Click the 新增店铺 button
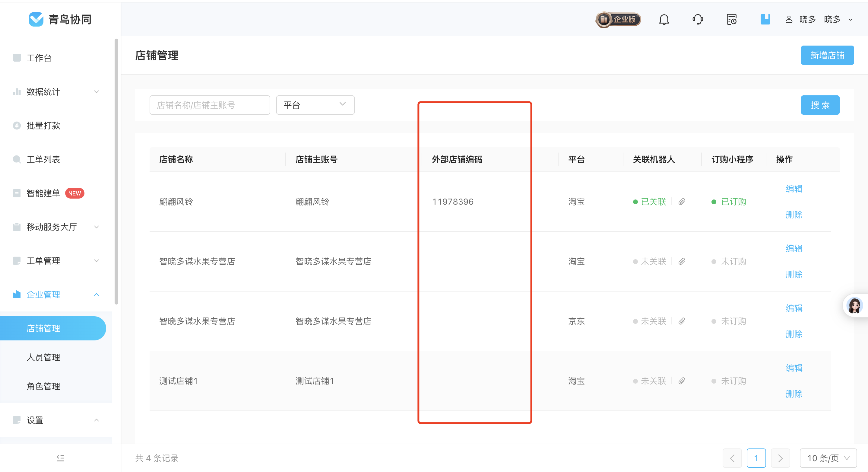 tap(827, 55)
